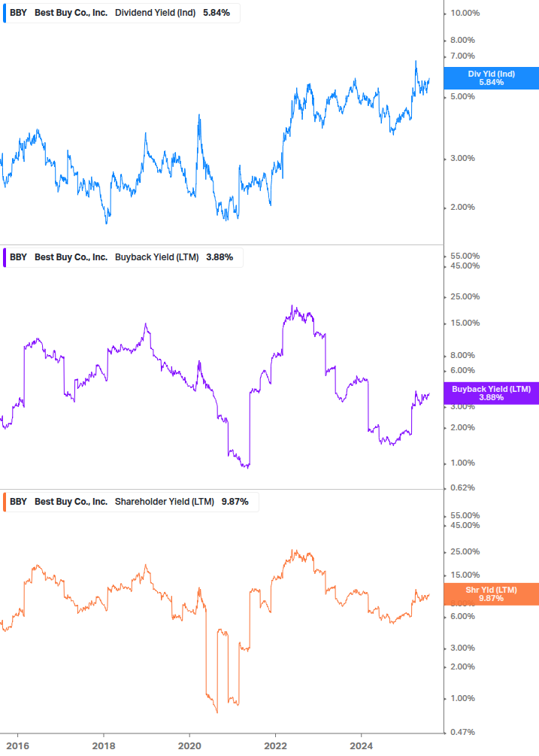Click the 5.84% value in the dividend legend

217,13
